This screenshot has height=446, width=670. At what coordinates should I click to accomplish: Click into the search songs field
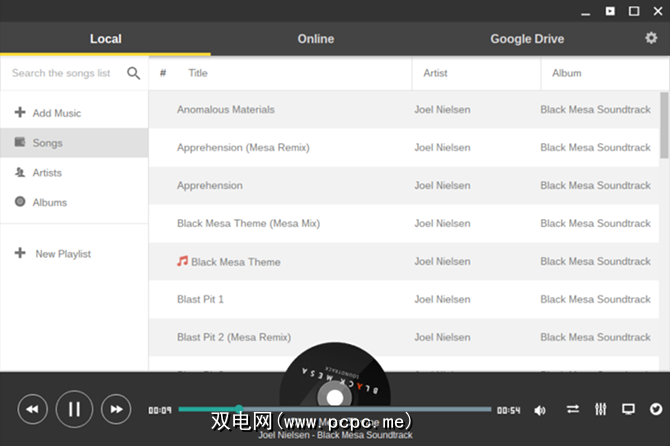pos(61,73)
